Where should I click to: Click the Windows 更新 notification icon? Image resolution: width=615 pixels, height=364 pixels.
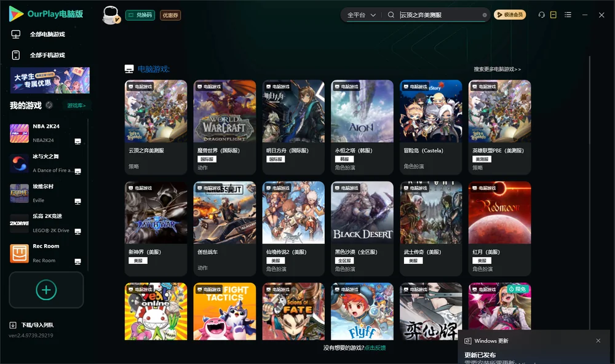coord(467,341)
